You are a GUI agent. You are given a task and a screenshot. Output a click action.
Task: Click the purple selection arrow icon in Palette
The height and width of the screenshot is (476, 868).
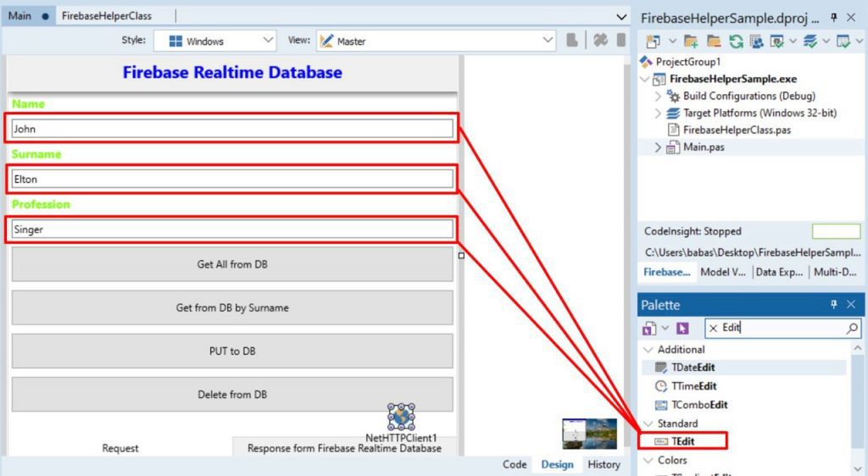682,329
